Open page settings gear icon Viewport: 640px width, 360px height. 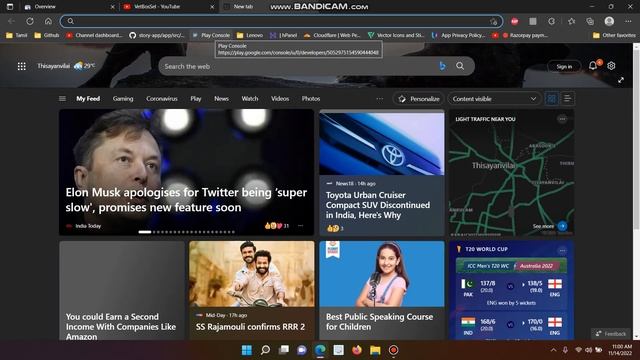pos(611,66)
